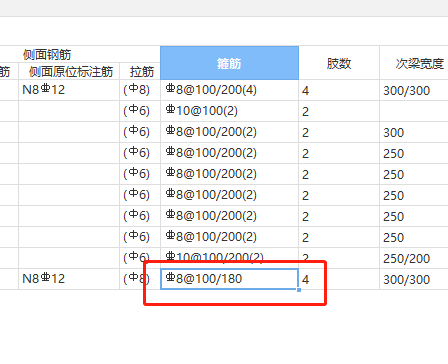
Task: Click empty 次梁宽度 cell in 10@100(2) row
Action: [x=414, y=111]
